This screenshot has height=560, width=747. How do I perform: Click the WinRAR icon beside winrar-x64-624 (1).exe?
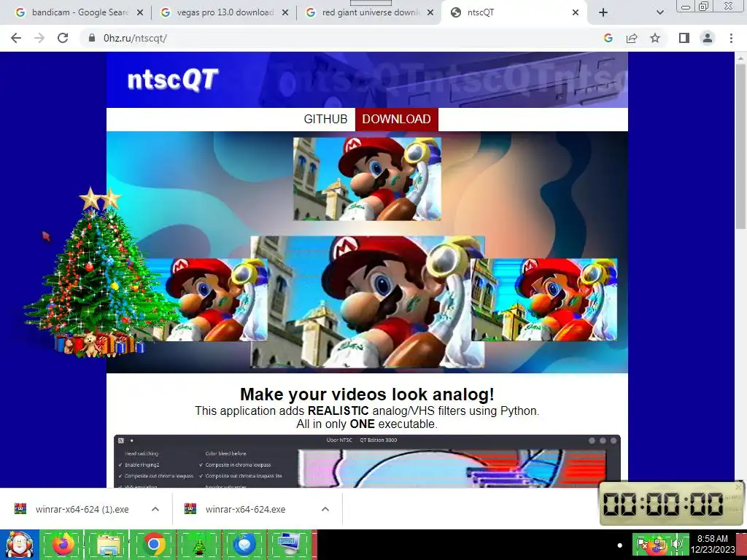pos(20,509)
